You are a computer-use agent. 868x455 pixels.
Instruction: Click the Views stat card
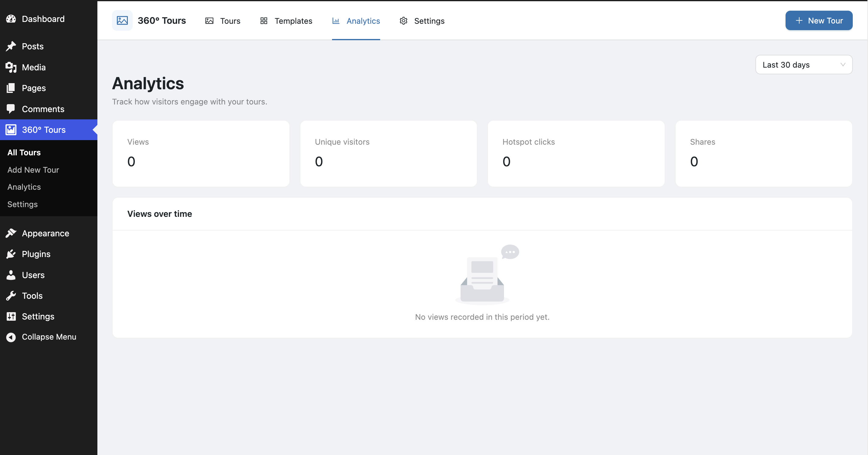(x=201, y=153)
